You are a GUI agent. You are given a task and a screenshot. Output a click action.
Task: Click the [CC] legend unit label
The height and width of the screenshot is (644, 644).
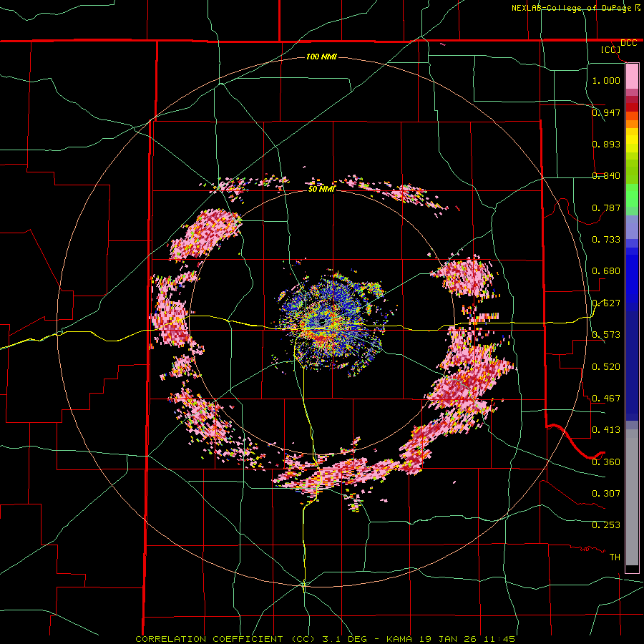pyautogui.click(x=611, y=49)
